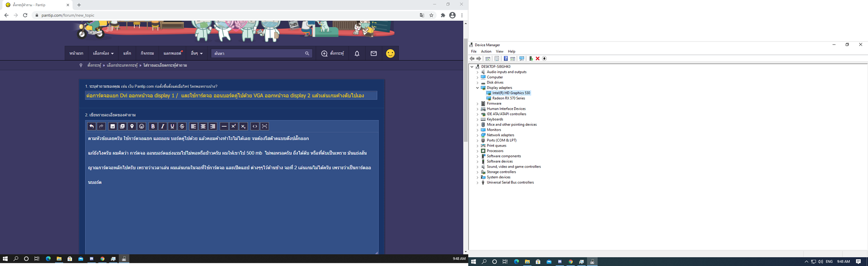Insert spoiler using last editor toolbar icon

click(x=264, y=126)
